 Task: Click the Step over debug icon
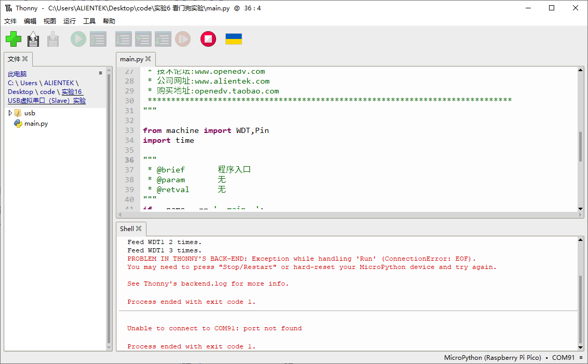click(124, 39)
